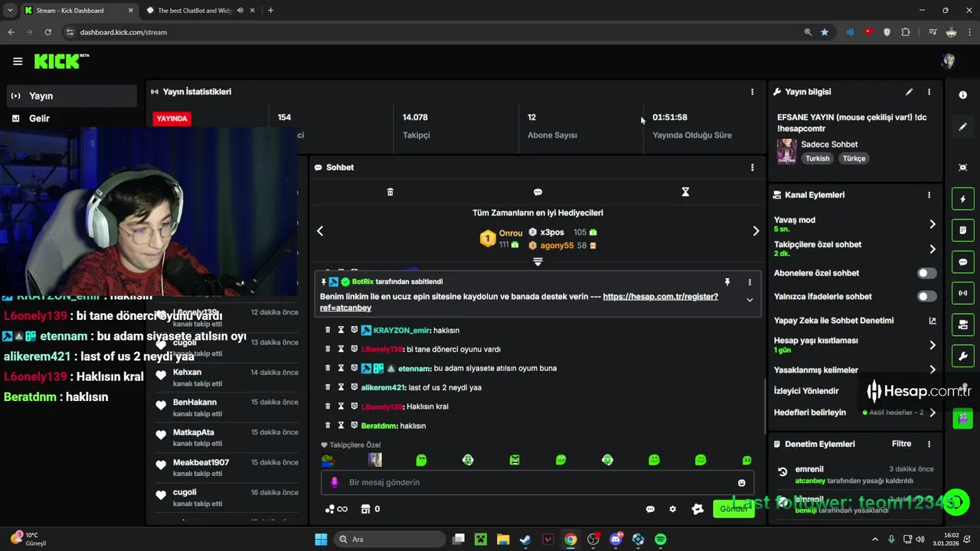This screenshot has width=980, height=551.
Task: Click the speech bubble icon near chat gear
Action: [650, 509]
